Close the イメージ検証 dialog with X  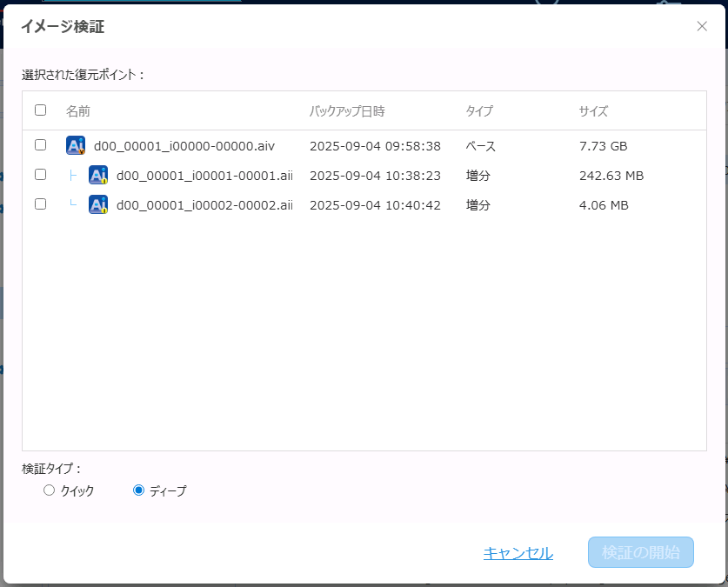point(702,26)
